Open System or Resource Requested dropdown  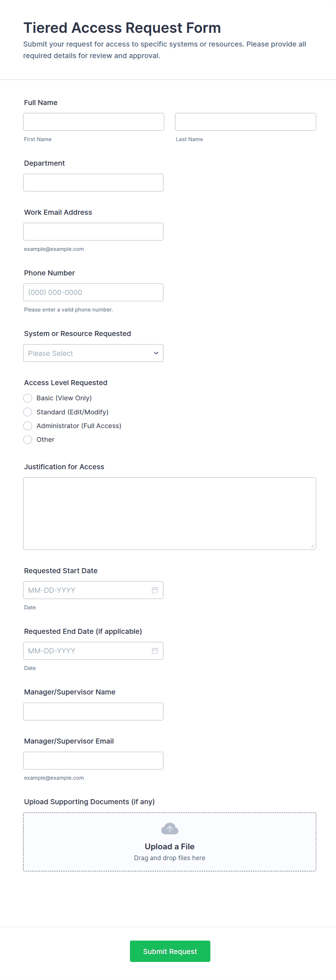(x=93, y=353)
